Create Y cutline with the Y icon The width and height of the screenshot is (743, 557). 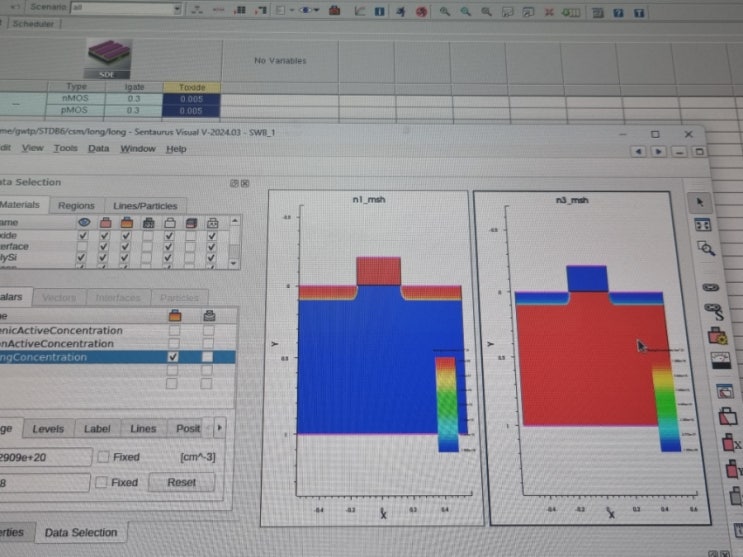click(x=734, y=469)
